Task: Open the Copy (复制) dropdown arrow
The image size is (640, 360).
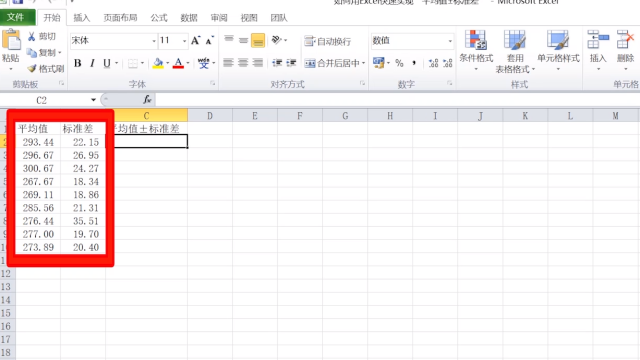Action: 60,53
